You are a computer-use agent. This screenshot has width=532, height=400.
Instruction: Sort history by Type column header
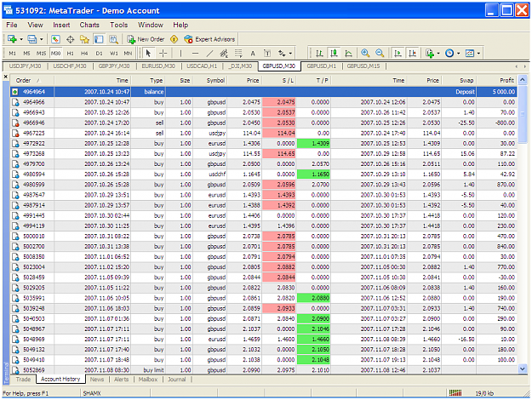(x=148, y=80)
